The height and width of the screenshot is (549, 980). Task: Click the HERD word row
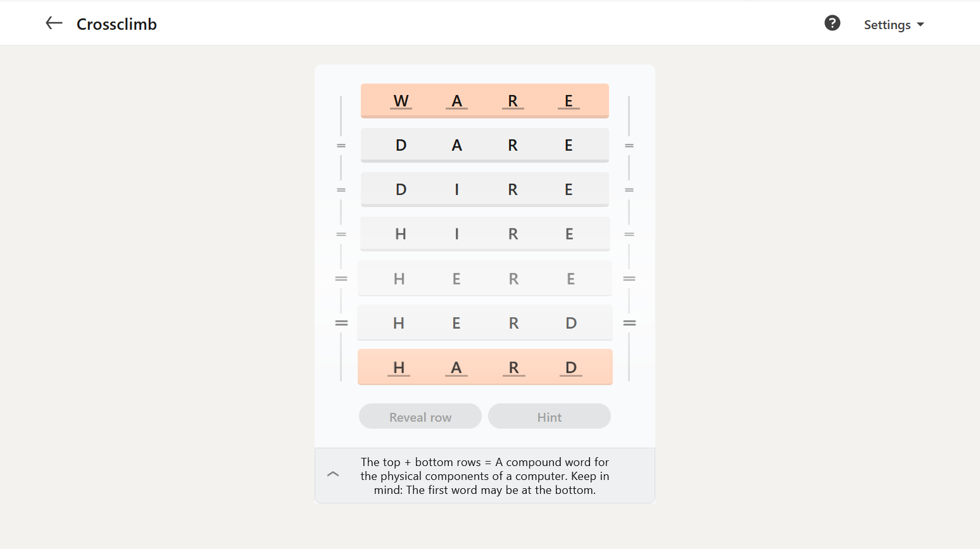coord(485,323)
